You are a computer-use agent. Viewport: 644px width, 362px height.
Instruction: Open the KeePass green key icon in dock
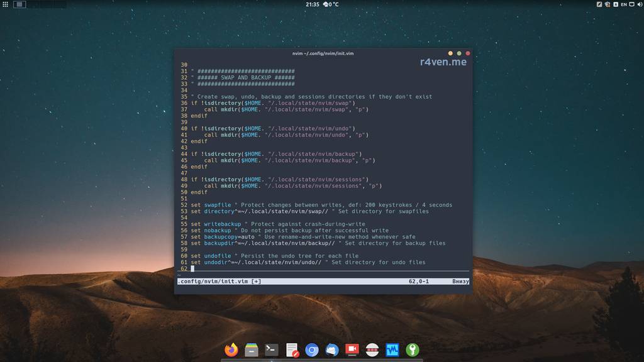click(412, 350)
